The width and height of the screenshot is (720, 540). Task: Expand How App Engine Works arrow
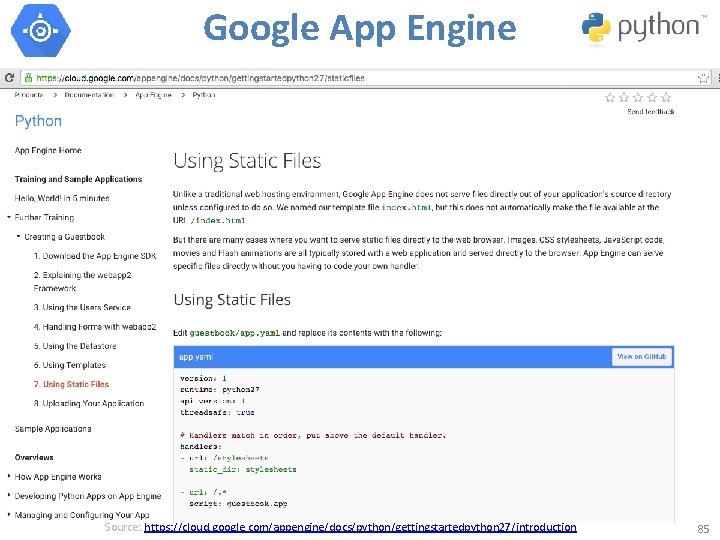(9, 476)
